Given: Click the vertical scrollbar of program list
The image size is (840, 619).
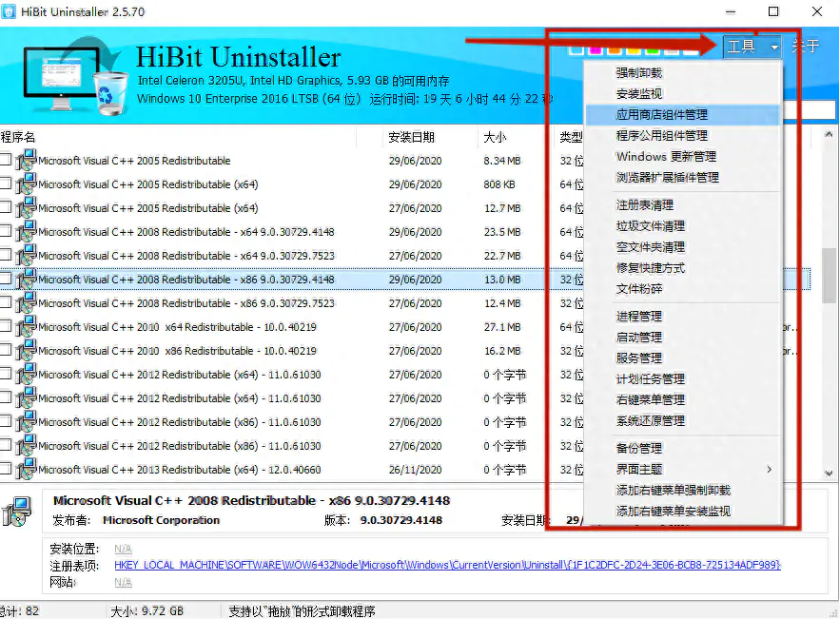Looking at the screenshot, I should [830, 276].
